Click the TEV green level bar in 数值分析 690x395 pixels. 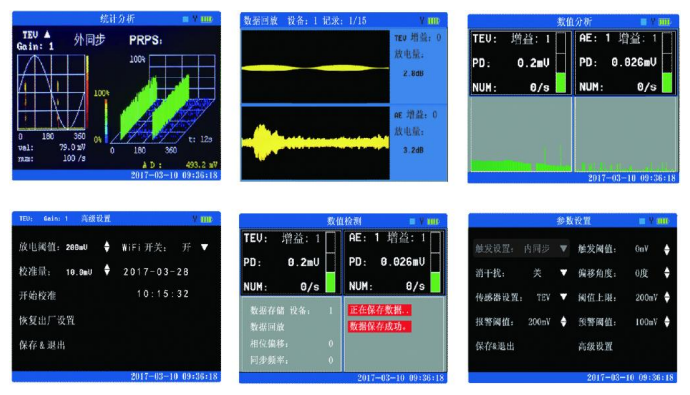point(561,82)
